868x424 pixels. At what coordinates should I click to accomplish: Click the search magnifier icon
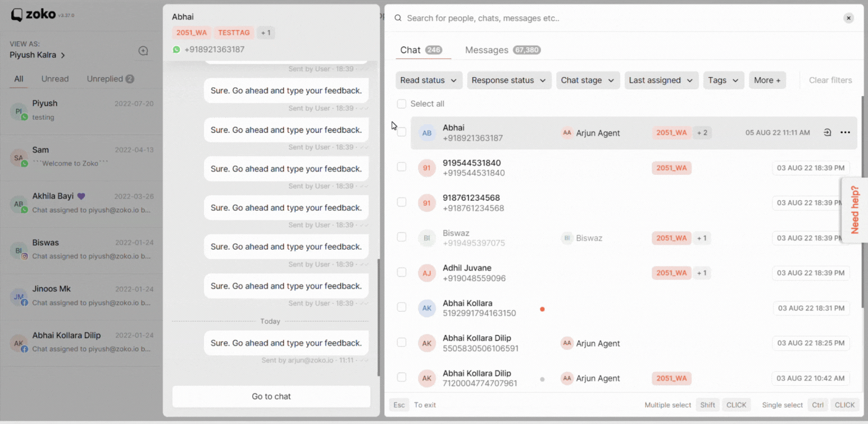tap(398, 18)
